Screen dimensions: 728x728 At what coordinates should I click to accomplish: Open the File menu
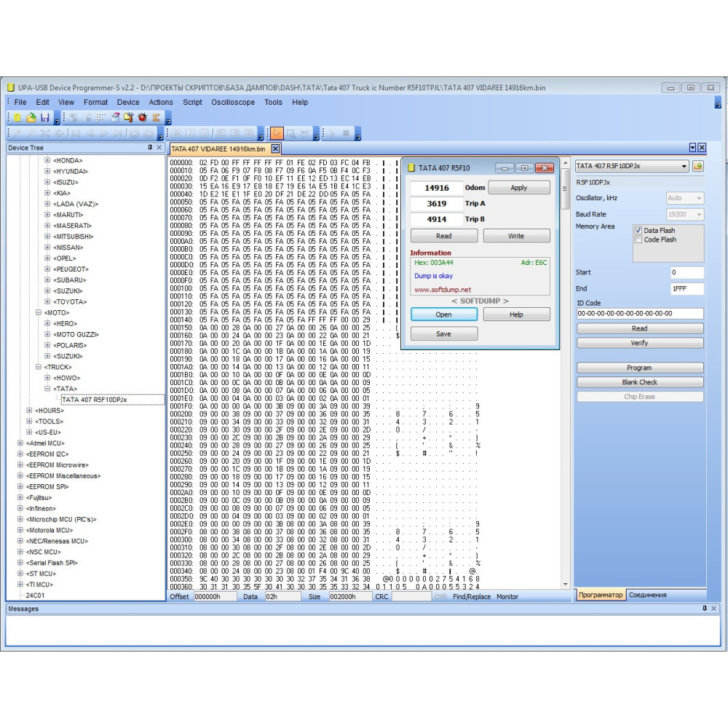(20, 102)
